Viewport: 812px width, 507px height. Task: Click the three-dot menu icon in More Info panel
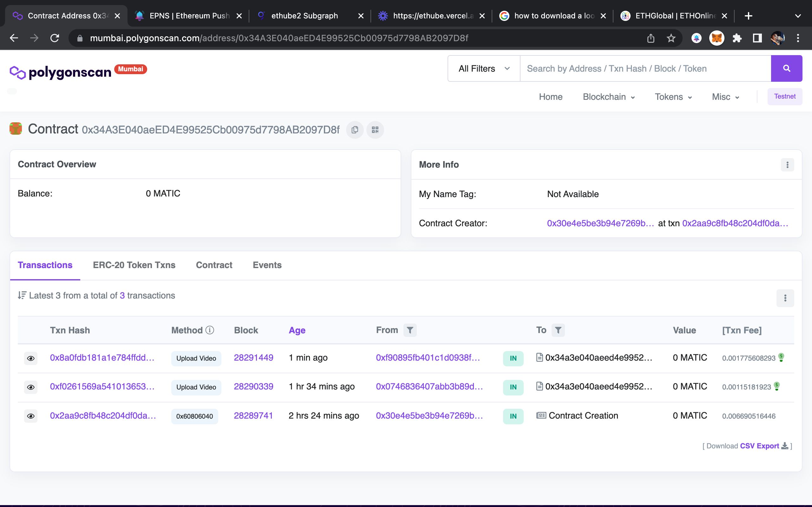[788, 165]
